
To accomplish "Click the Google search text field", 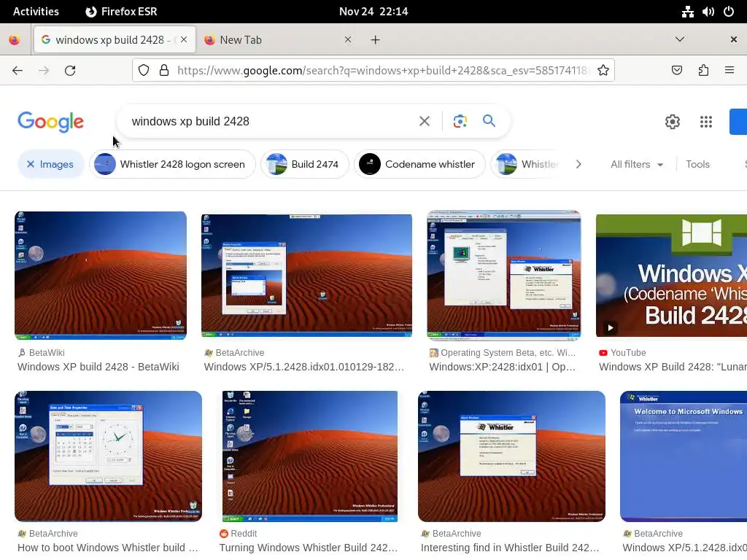I will (x=269, y=122).
